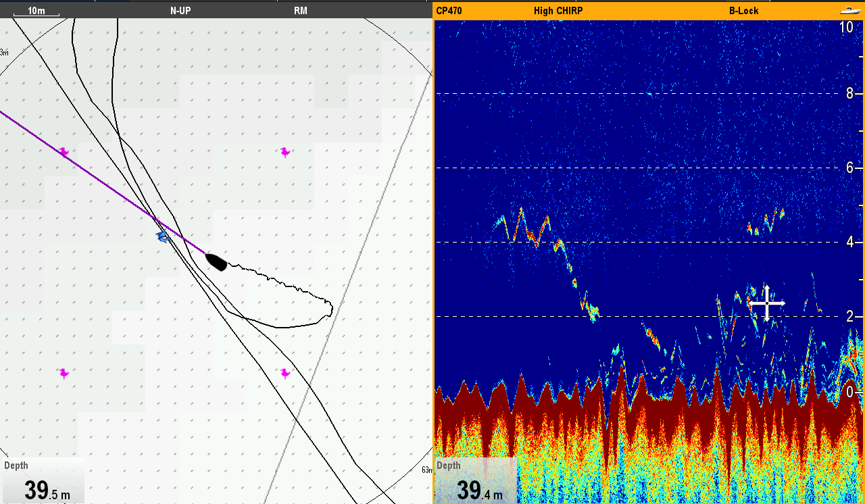Click the 4 mark on sonar depth scale

click(850, 242)
